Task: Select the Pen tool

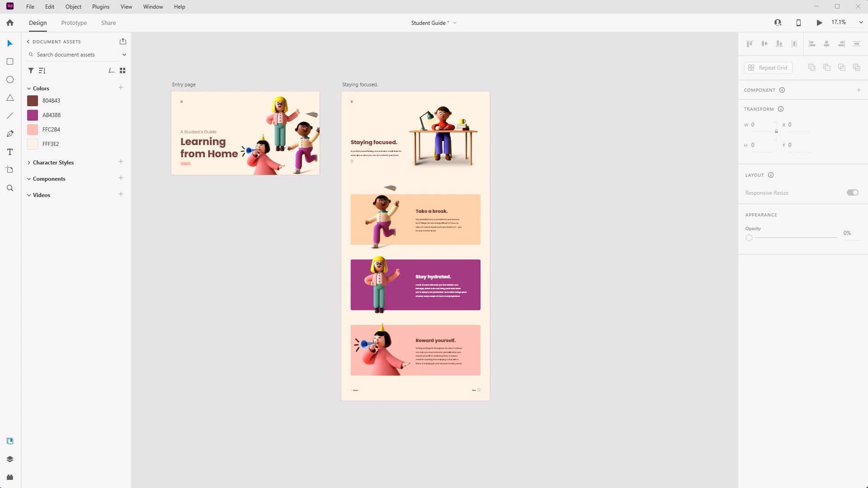Action: 10,134
